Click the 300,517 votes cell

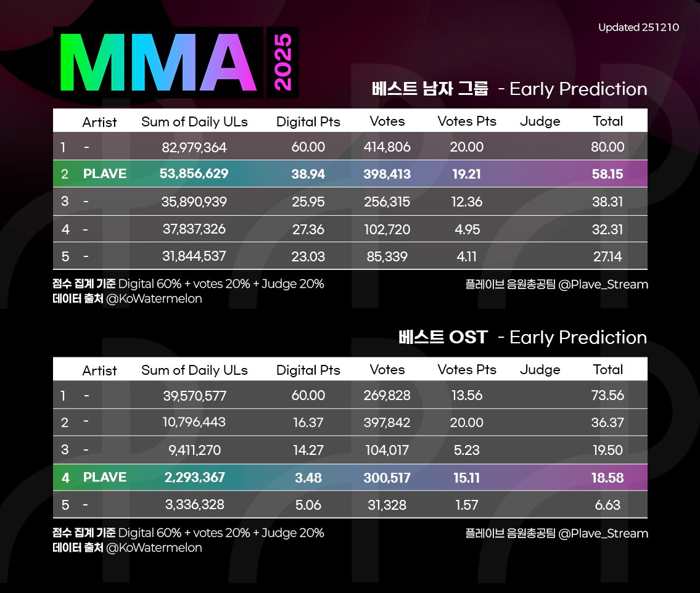387,478
